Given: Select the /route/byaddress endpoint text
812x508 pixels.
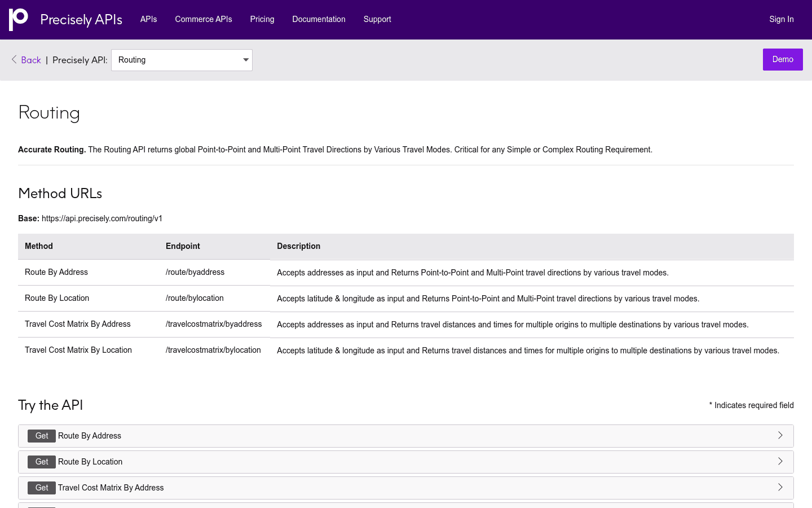Looking at the screenshot, I should coord(195,272).
